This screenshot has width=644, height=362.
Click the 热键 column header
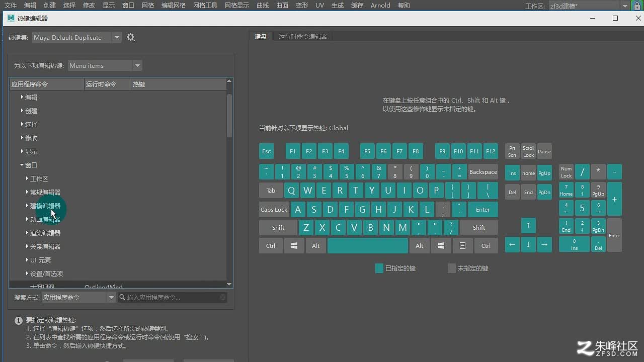178,84
